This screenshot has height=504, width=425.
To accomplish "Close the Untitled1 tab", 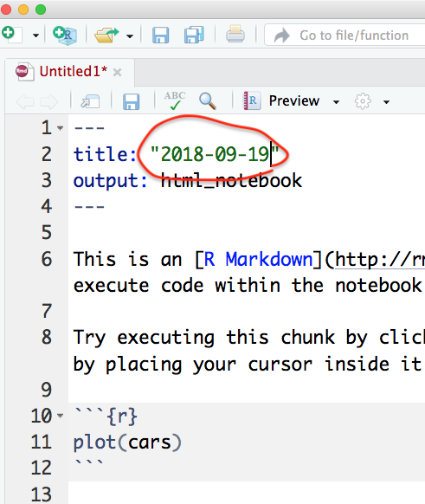I will tap(118, 73).
